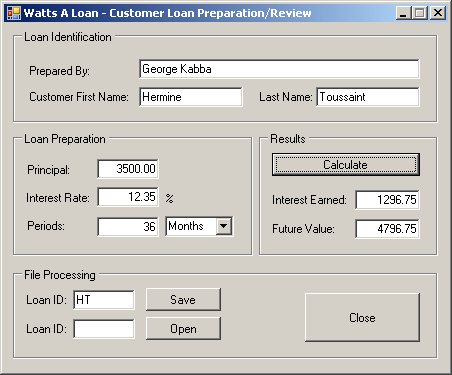Image resolution: width=452 pixels, height=375 pixels.
Task: Click the Save button
Action: [x=183, y=300]
